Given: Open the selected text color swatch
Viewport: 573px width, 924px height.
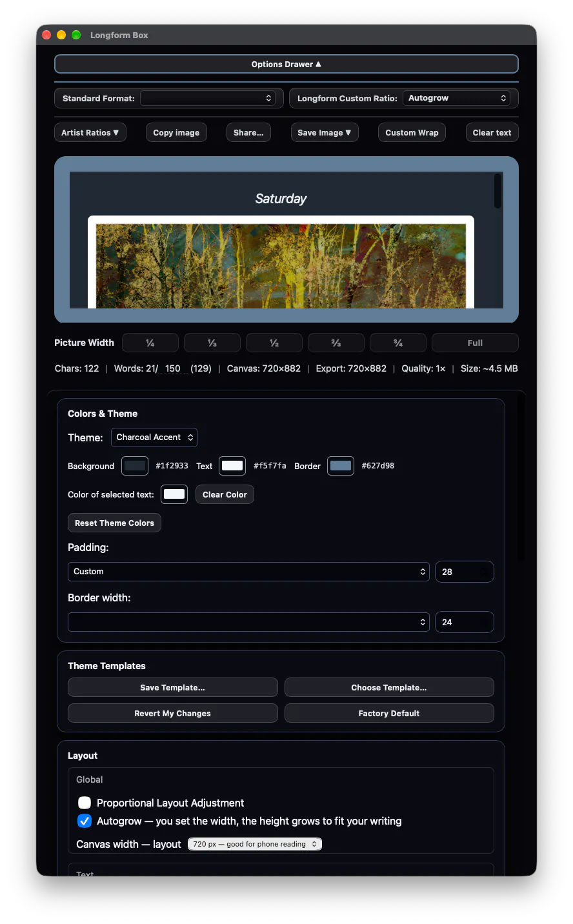Looking at the screenshot, I should [x=174, y=494].
